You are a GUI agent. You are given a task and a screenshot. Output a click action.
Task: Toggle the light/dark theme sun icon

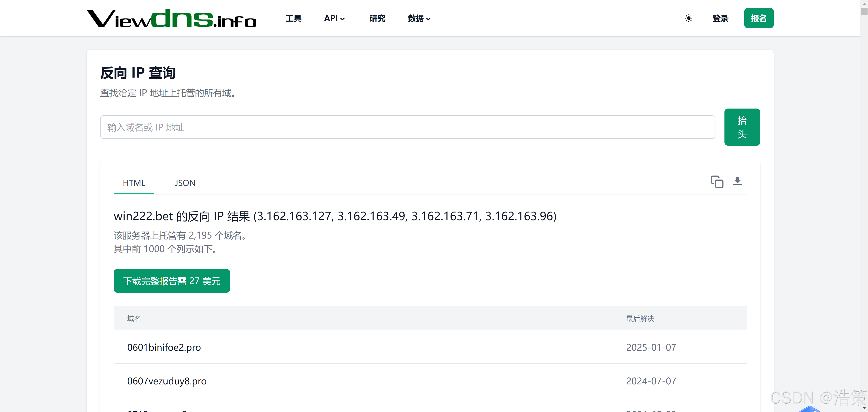click(688, 18)
